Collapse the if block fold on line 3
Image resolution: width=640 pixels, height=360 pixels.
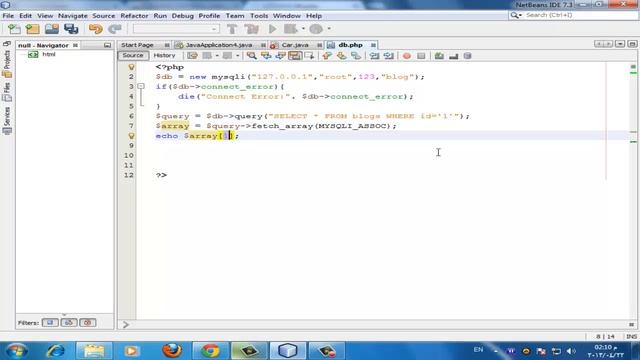[x=141, y=87]
